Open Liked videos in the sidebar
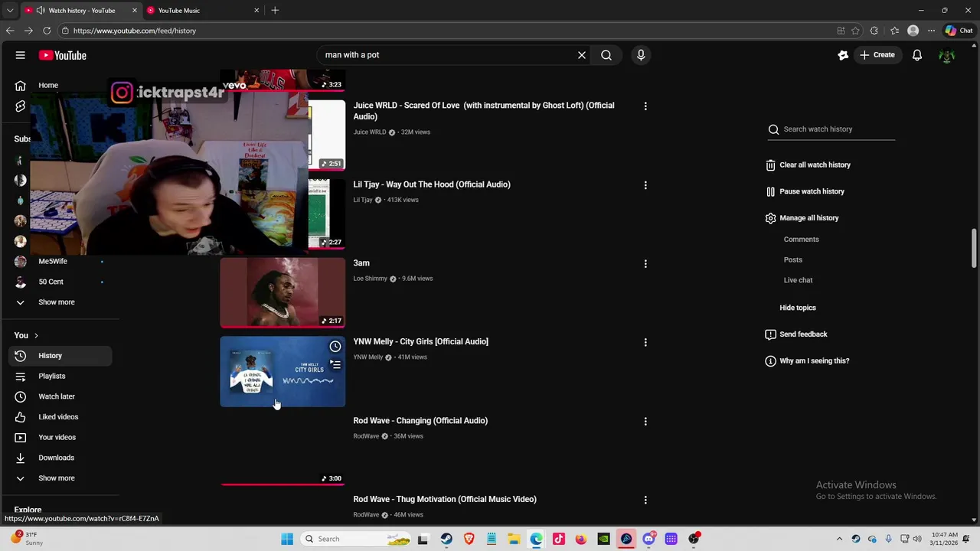Viewport: 980px width, 551px height. (x=60, y=417)
